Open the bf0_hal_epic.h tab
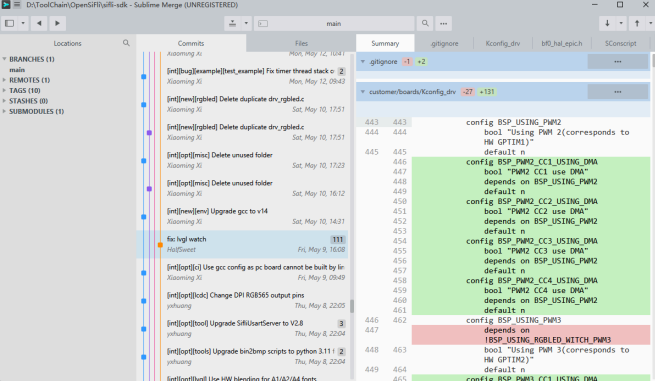Screen dimensions: 655x382 [x=561, y=43]
